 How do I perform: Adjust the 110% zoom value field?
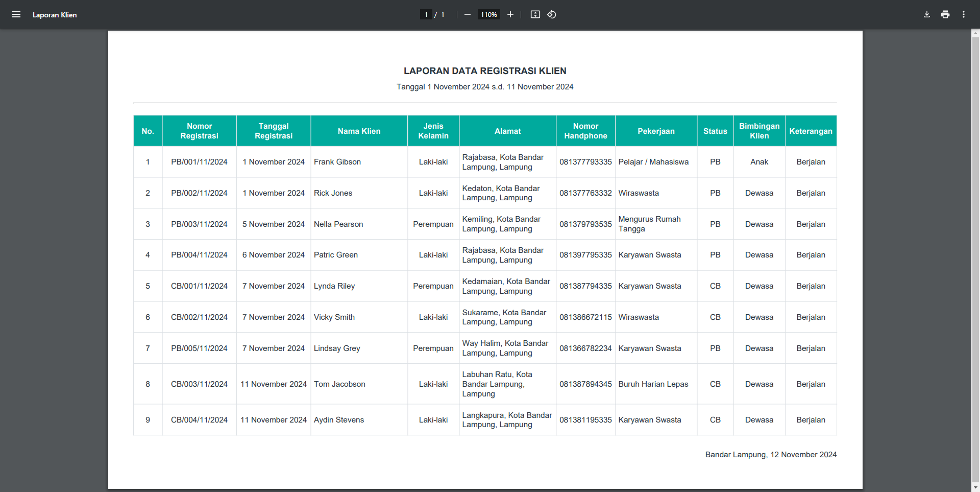pos(488,14)
